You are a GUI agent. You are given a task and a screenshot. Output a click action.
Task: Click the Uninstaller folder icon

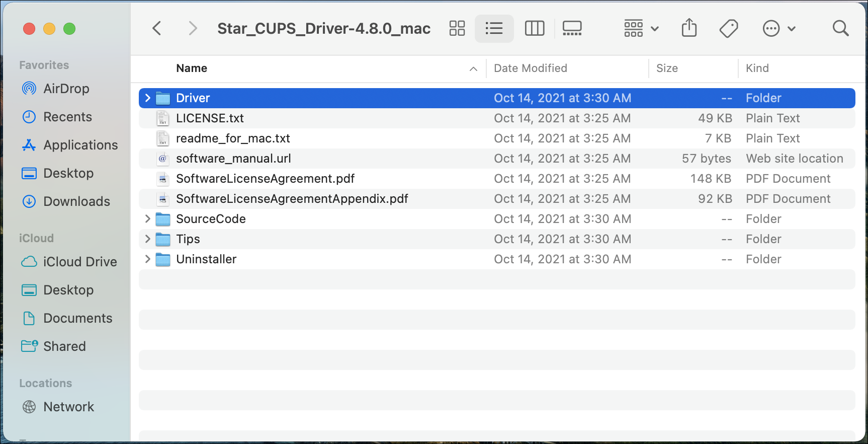(163, 259)
